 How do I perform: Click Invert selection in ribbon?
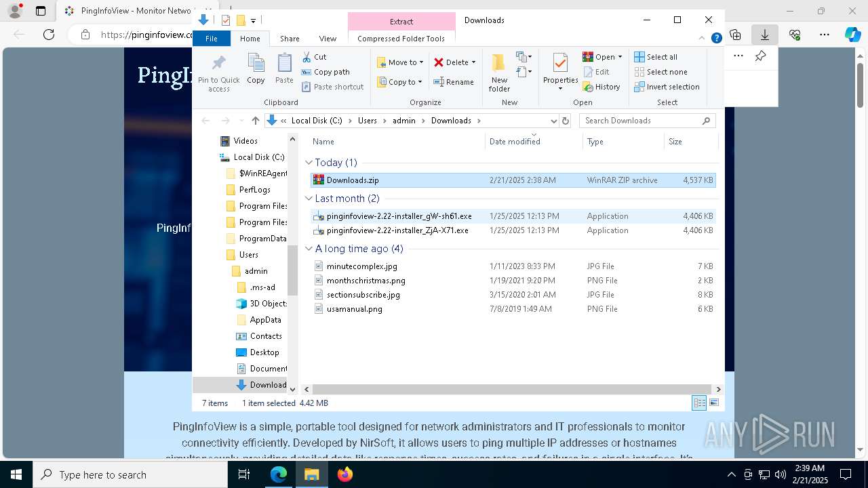667,87
